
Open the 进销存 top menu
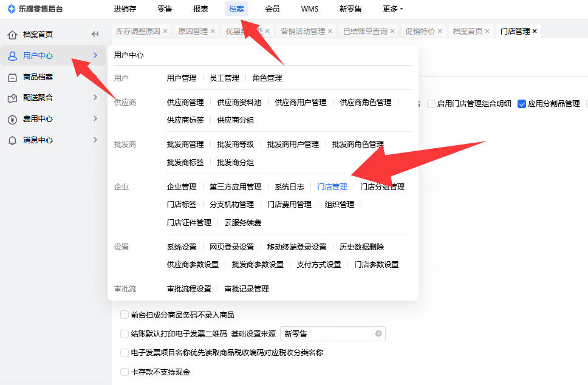pyautogui.click(x=125, y=9)
